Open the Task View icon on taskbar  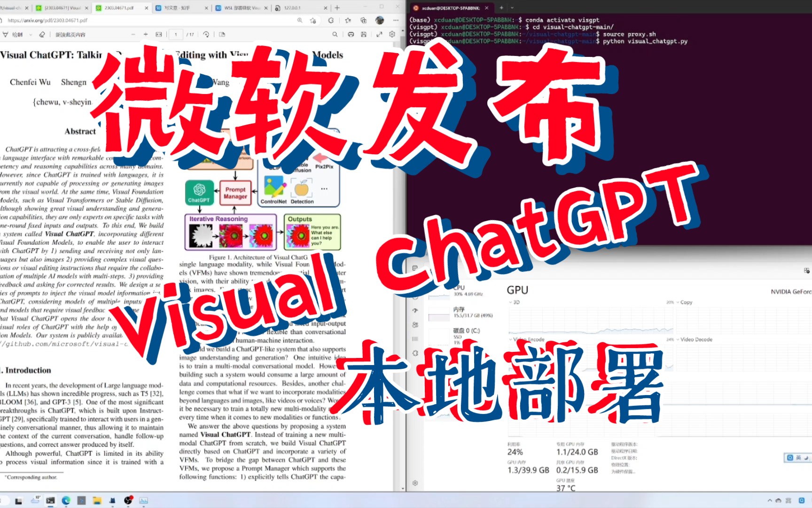(x=19, y=500)
